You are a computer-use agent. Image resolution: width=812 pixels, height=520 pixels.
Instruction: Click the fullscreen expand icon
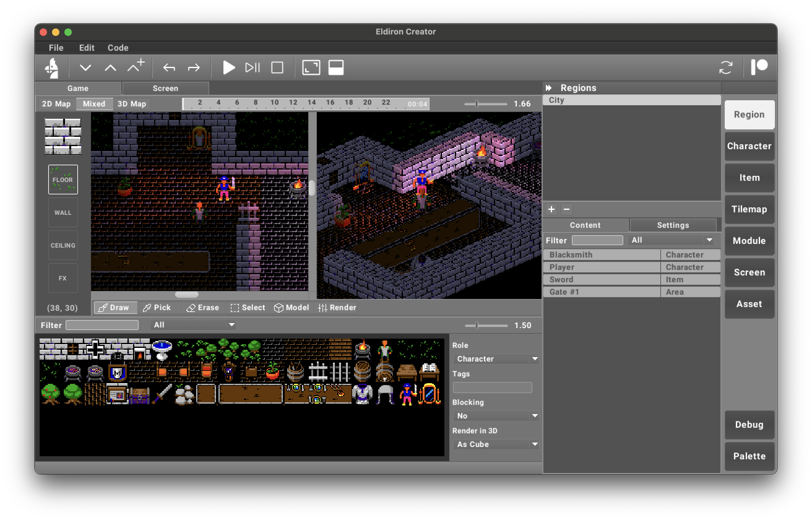pos(311,68)
